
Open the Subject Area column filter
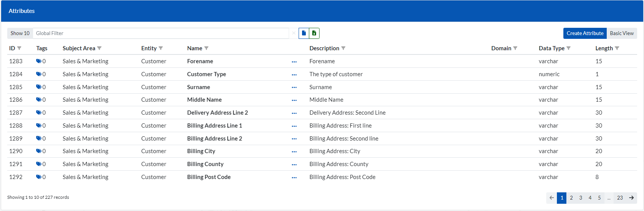click(x=99, y=48)
